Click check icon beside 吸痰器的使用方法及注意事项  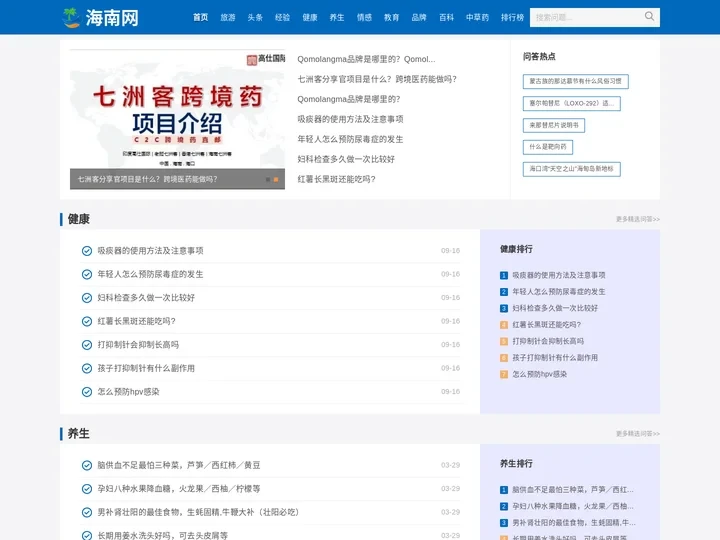pos(87,251)
